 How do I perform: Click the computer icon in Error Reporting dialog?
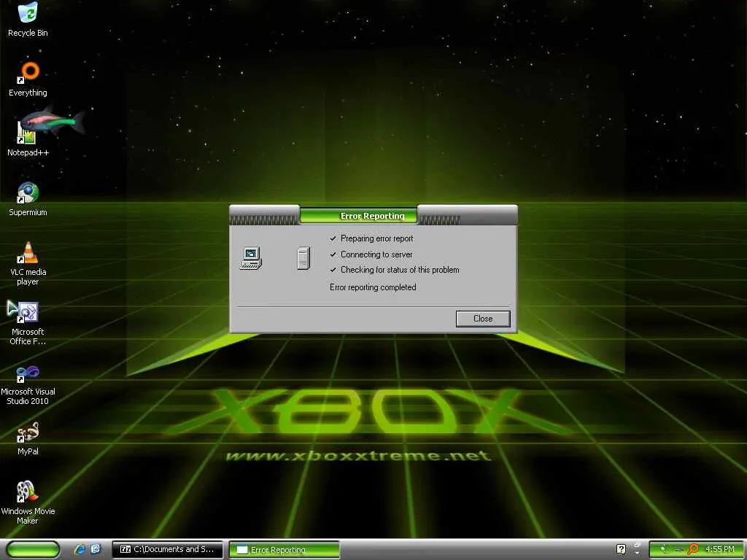coord(251,259)
